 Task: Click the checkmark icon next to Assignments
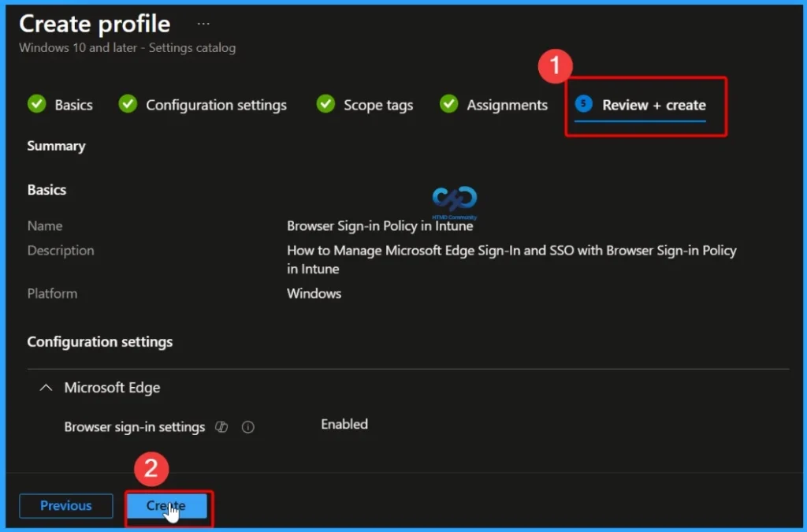pyautogui.click(x=448, y=103)
